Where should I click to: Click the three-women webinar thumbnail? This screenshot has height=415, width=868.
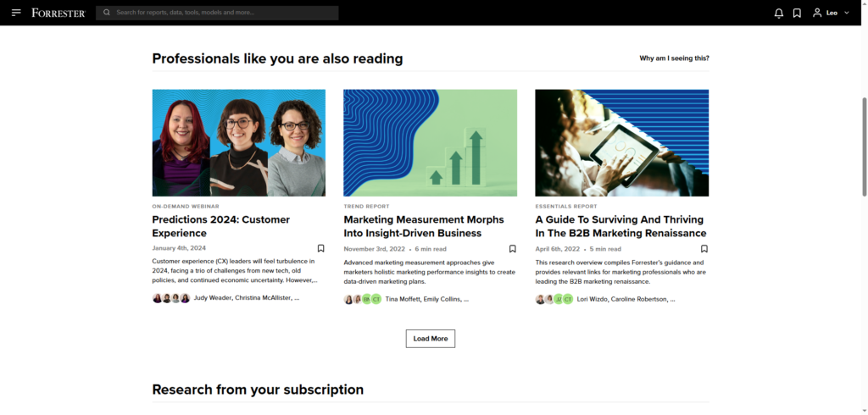tap(238, 142)
